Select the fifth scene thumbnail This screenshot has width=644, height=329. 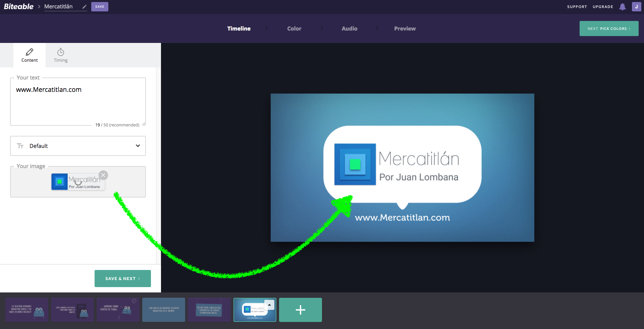pyautogui.click(x=209, y=310)
